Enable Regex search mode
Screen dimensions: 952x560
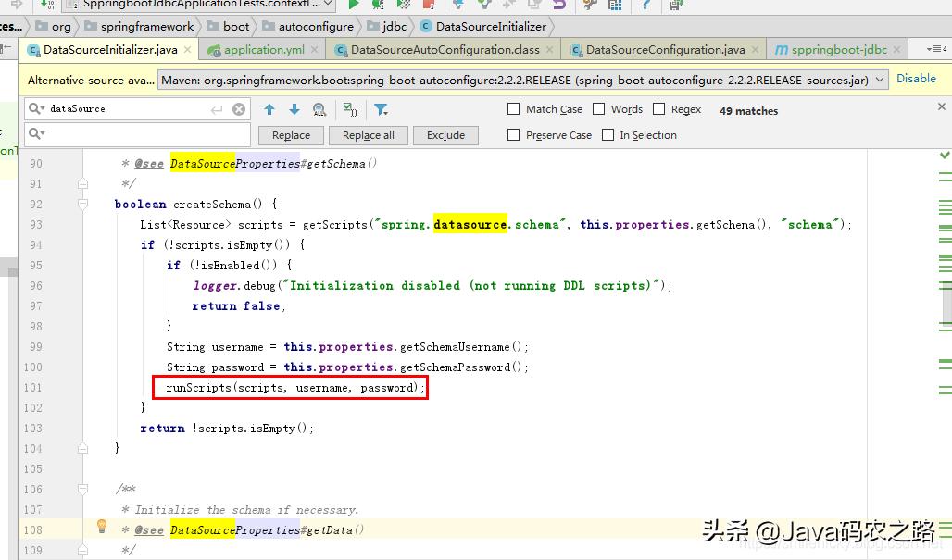click(660, 108)
